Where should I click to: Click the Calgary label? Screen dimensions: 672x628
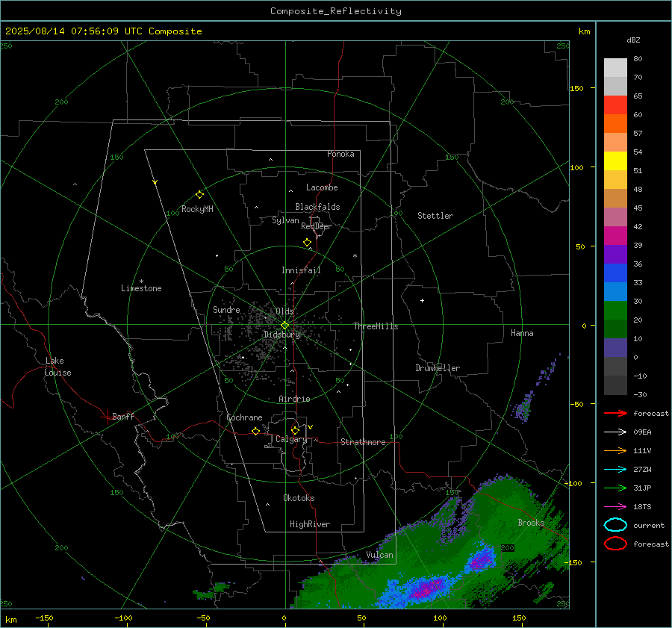click(291, 439)
